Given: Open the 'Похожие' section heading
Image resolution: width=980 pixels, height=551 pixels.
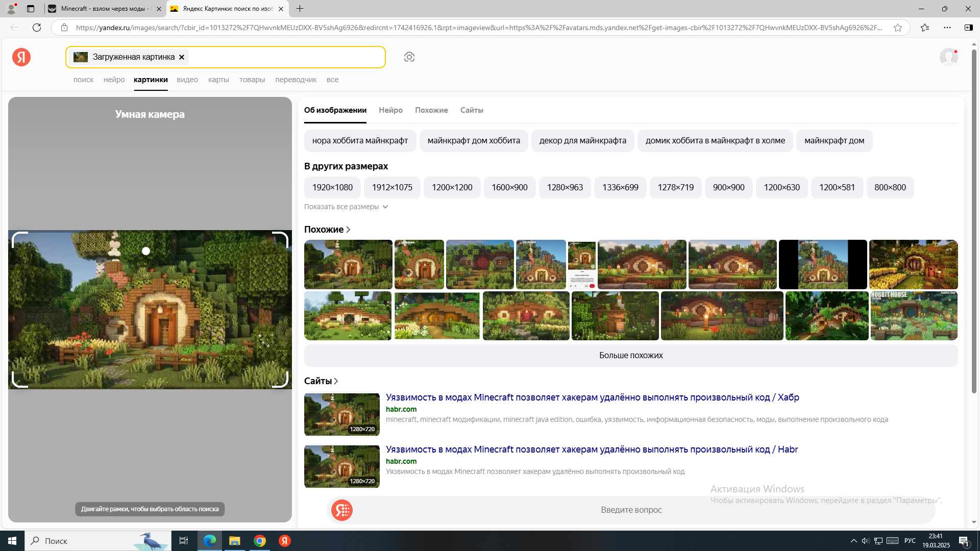Looking at the screenshot, I should pyautogui.click(x=327, y=230).
